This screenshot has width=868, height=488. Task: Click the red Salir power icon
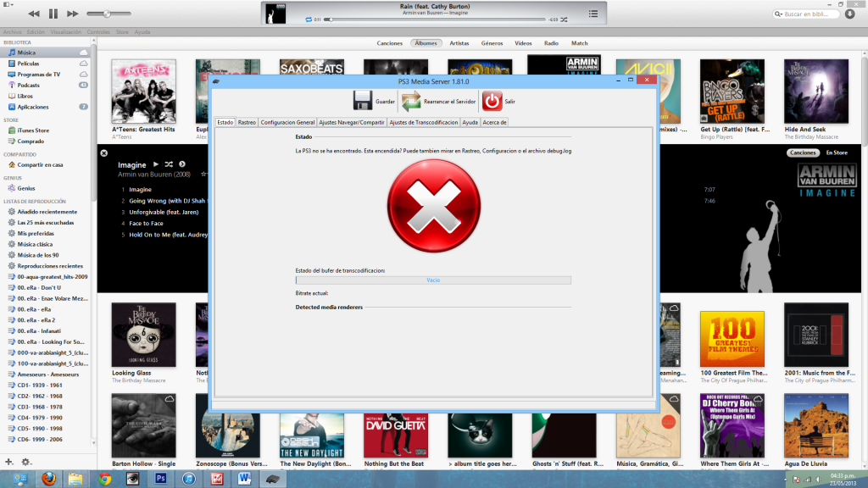tap(492, 101)
